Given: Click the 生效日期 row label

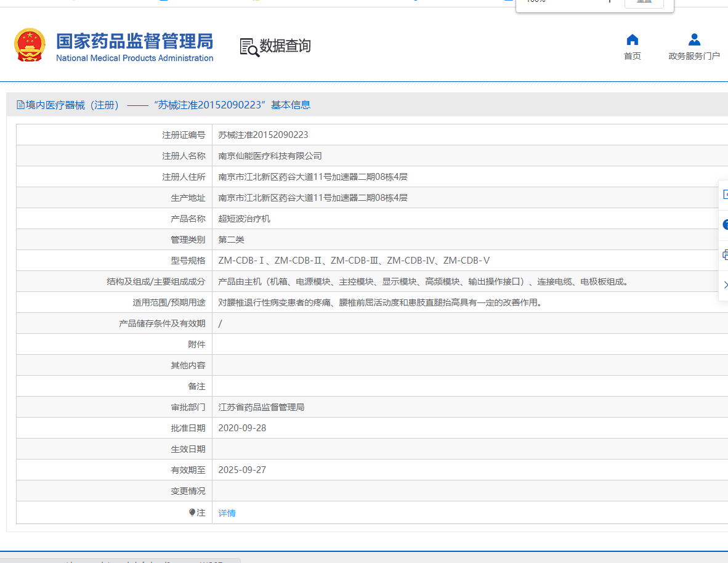Looking at the screenshot, I should point(188,449).
